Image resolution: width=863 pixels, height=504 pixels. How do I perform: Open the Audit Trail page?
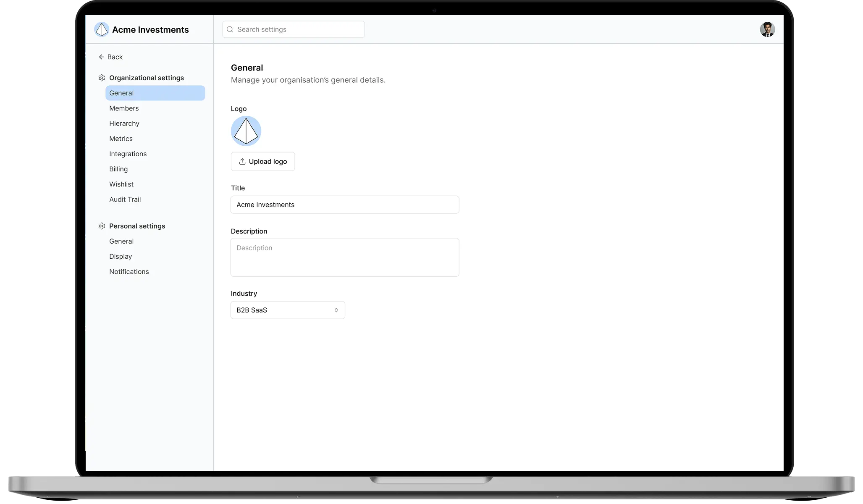click(125, 199)
